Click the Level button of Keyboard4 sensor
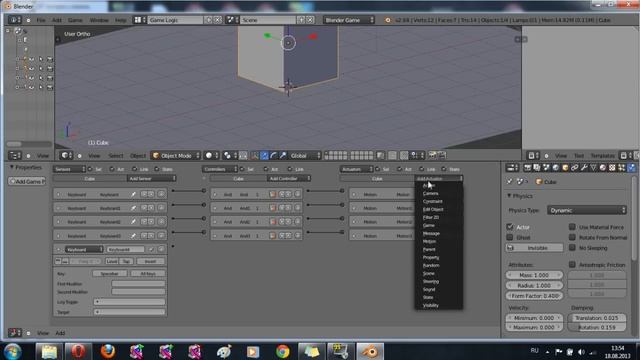640x360 pixels. click(112, 261)
